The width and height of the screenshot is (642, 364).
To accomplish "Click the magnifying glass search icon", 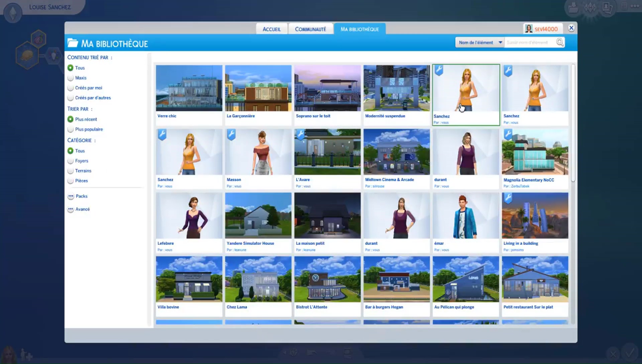I will coord(560,42).
